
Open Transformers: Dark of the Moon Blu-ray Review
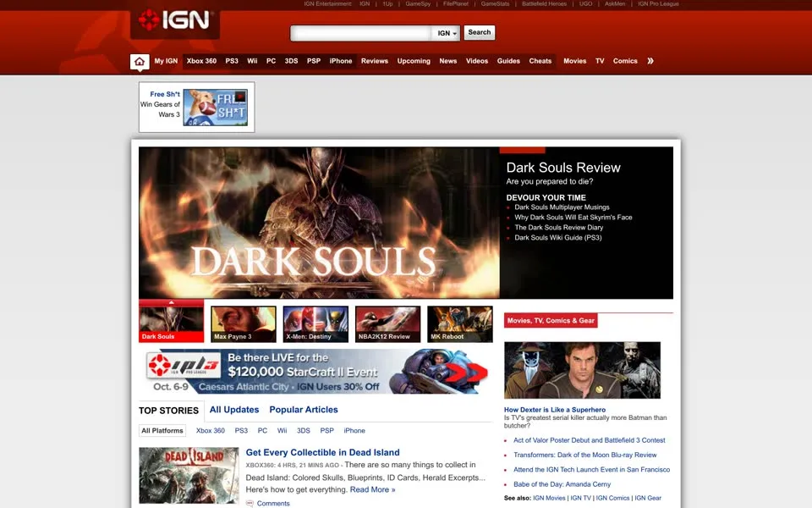pos(585,455)
